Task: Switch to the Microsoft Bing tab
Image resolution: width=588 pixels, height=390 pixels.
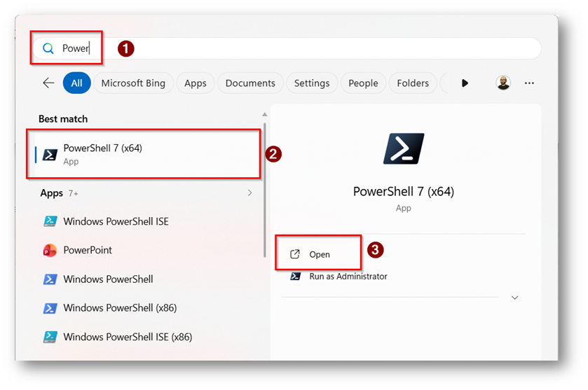Action: coord(133,83)
